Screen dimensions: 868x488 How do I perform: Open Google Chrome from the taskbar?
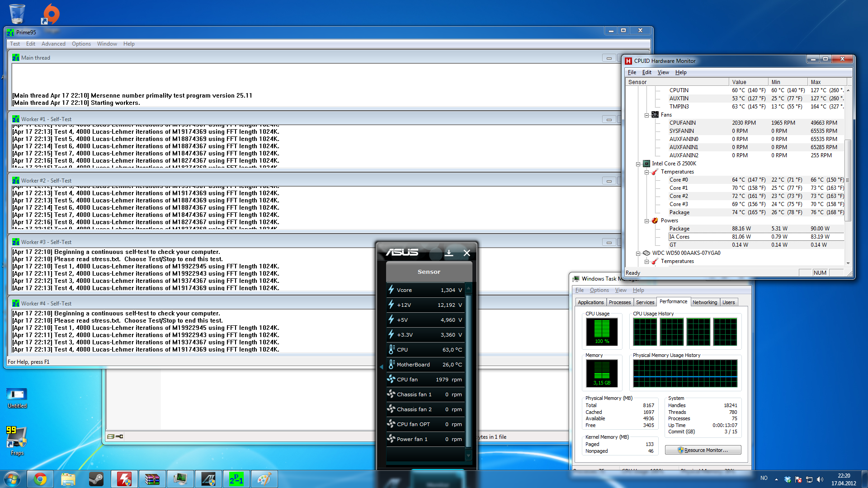tap(40, 479)
